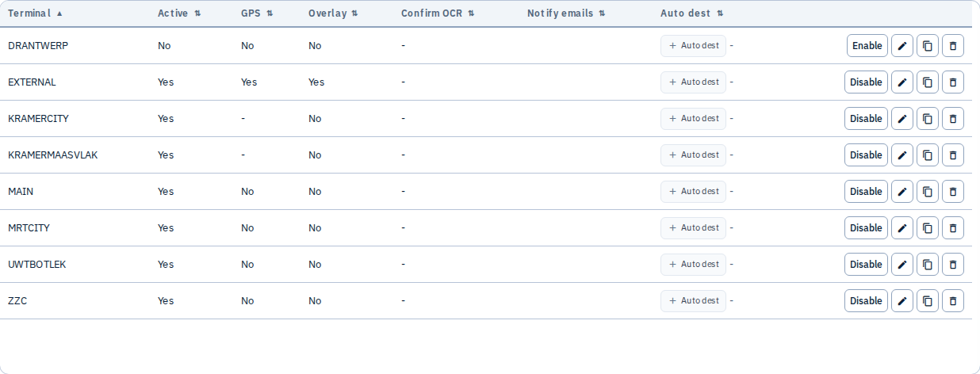Delete the KRAMERCITY terminal via trash icon
The width and height of the screenshot is (980, 374).
pos(952,119)
